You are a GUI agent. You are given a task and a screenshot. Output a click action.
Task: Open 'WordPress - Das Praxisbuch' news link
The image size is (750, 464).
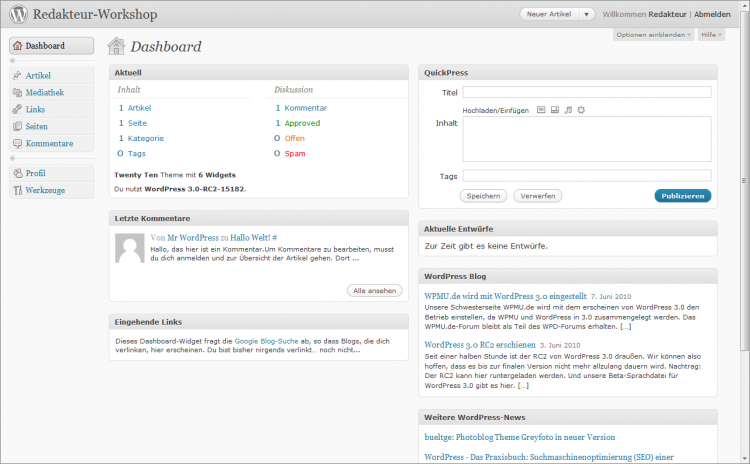tap(549, 457)
